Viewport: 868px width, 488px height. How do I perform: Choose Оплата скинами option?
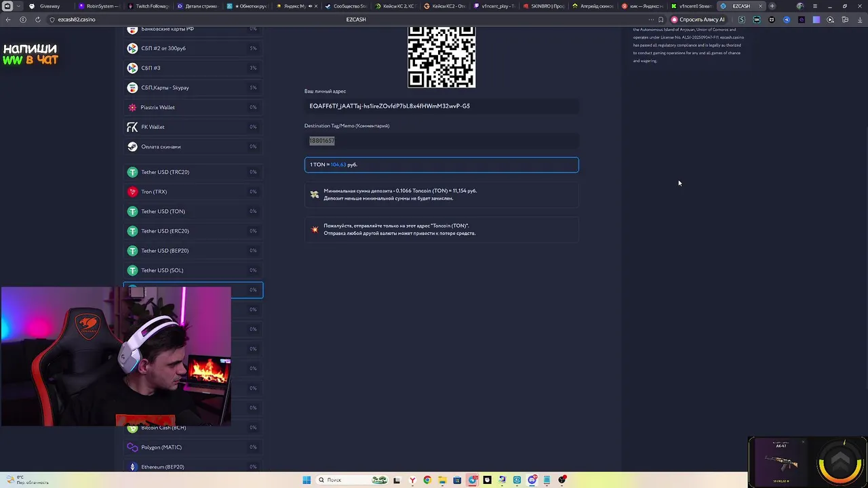tap(193, 146)
